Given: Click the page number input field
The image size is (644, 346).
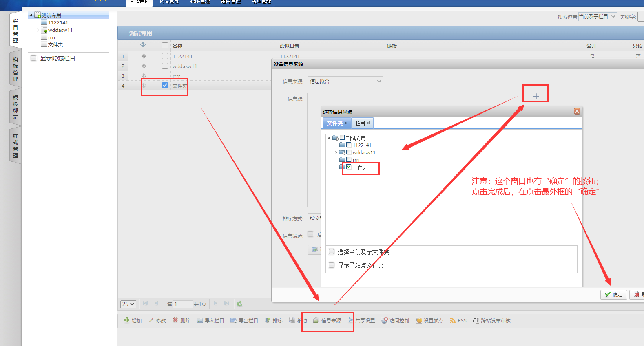Looking at the screenshot, I should (x=182, y=304).
